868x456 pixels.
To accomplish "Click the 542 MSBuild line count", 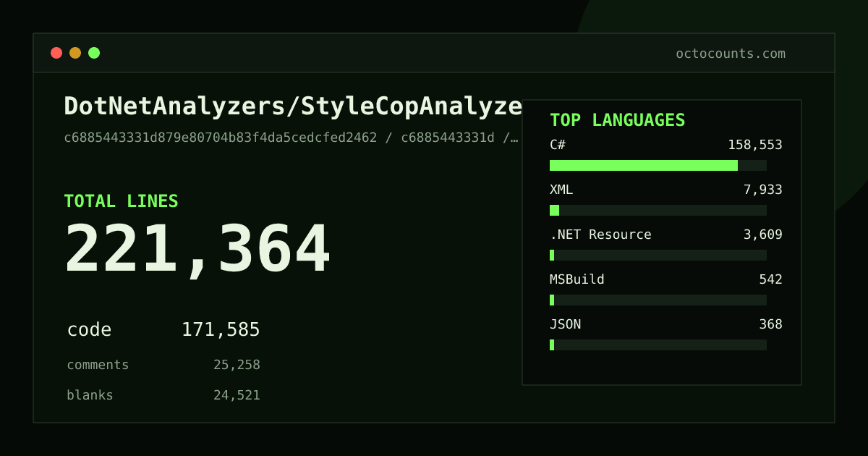I will (x=770, y=279).
